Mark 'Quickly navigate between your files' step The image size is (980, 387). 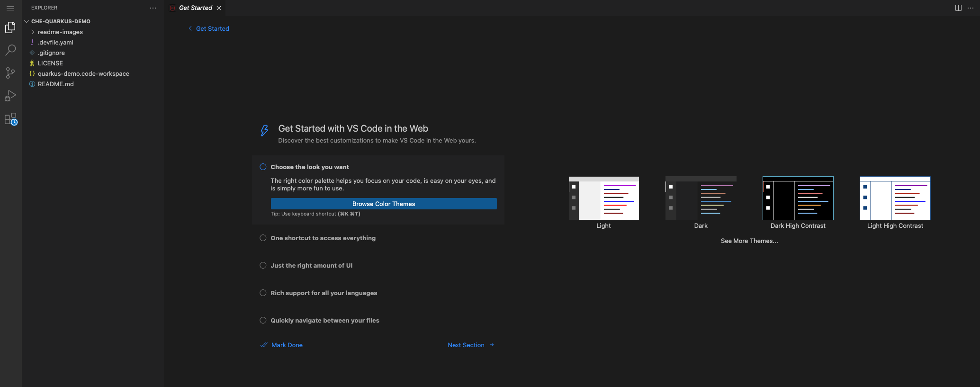click(x=263, y=320)
